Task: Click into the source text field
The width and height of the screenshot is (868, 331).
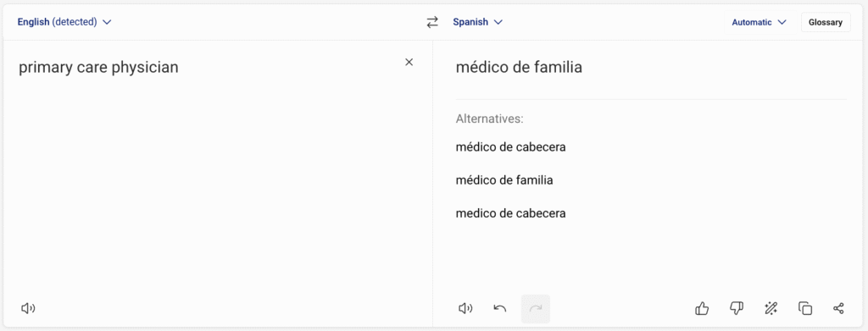Action: [x=210, y=166]
